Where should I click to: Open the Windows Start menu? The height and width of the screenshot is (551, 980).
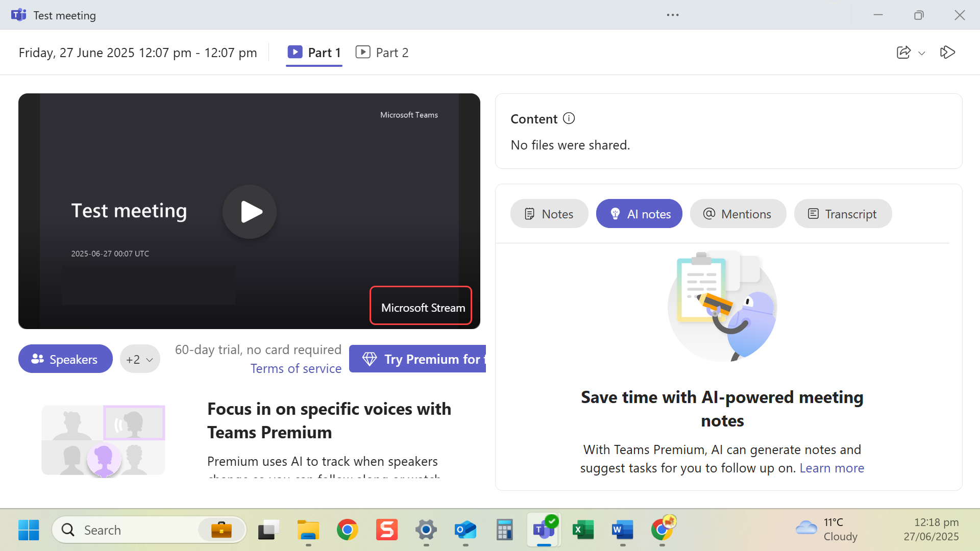coord(29,530)
